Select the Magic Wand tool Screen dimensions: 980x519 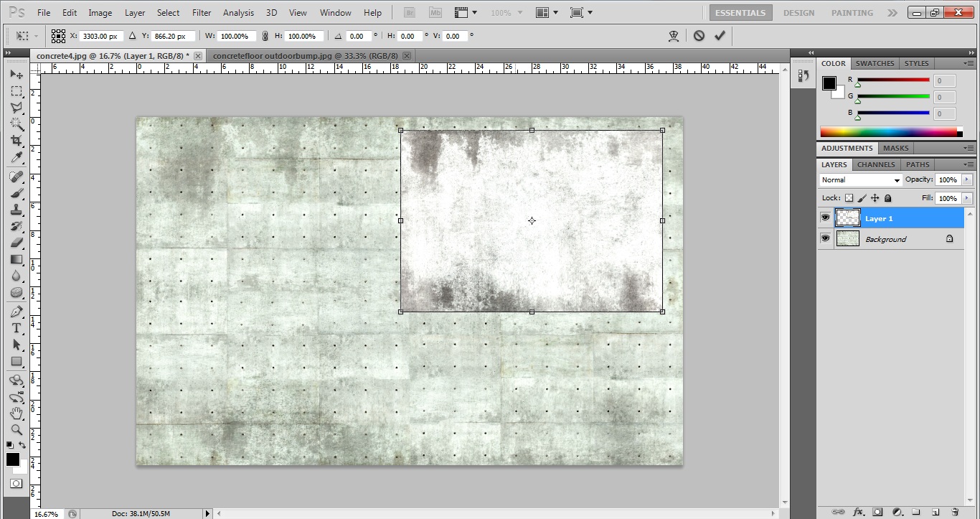[x=16, y=124]
